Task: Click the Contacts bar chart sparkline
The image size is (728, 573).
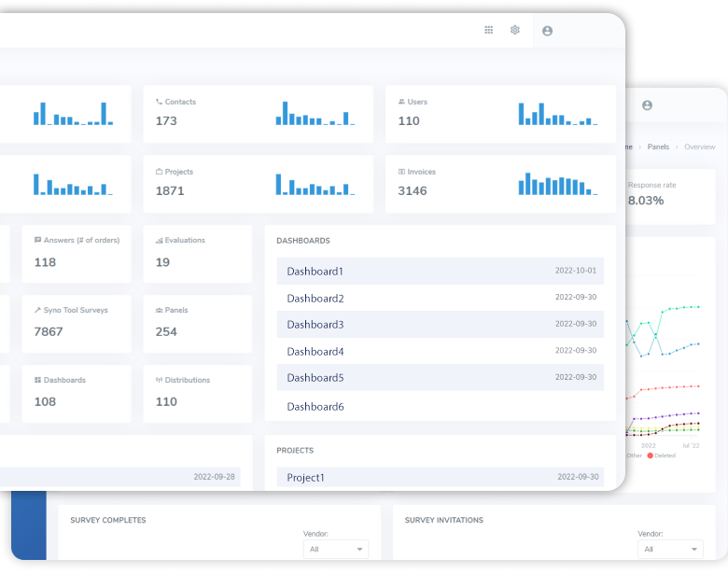Action: pos(315,113)
